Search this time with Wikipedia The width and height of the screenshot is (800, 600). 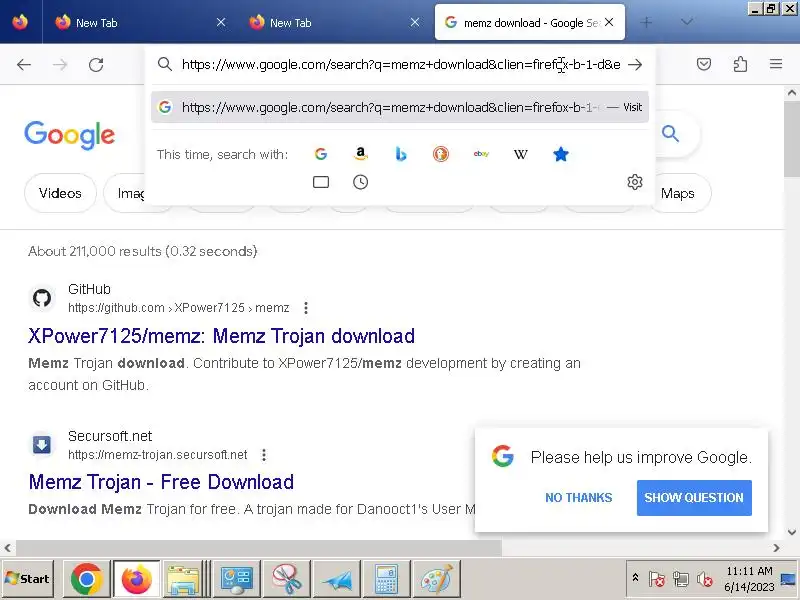pyautogui.click(x=520, y=154)
